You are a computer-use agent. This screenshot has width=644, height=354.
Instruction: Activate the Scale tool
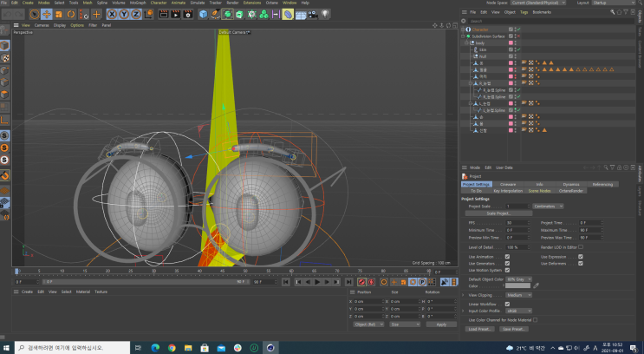(x=59, y=15)
